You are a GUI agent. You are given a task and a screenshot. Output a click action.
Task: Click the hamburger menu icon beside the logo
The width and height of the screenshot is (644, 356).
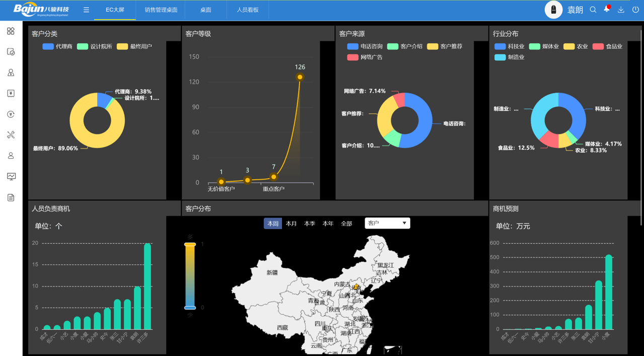click(x=86, y=10)
